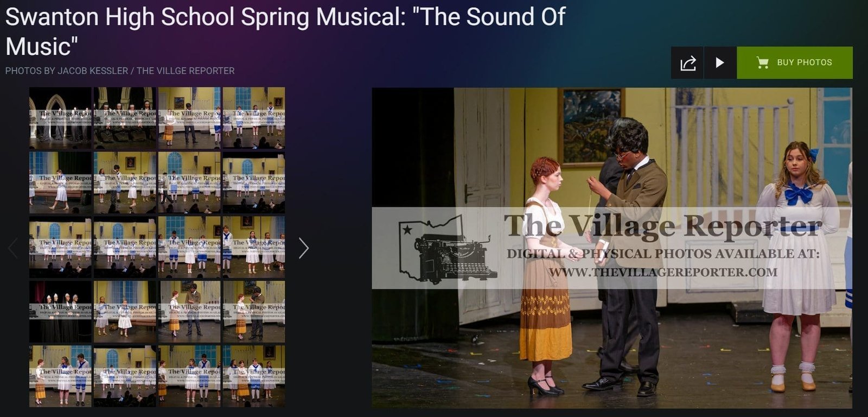Start the slideshow with play icon
The width and height of the screenshot is (868, 417).
coord(720,63)
